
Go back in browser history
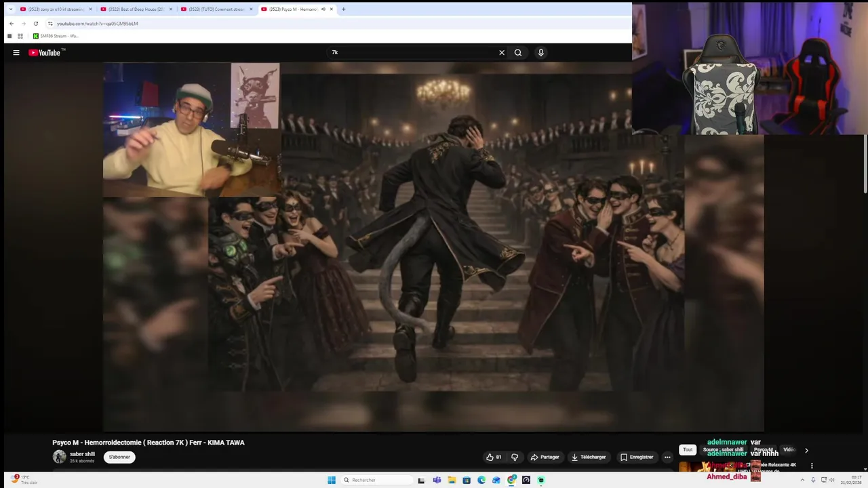[11, 23]
